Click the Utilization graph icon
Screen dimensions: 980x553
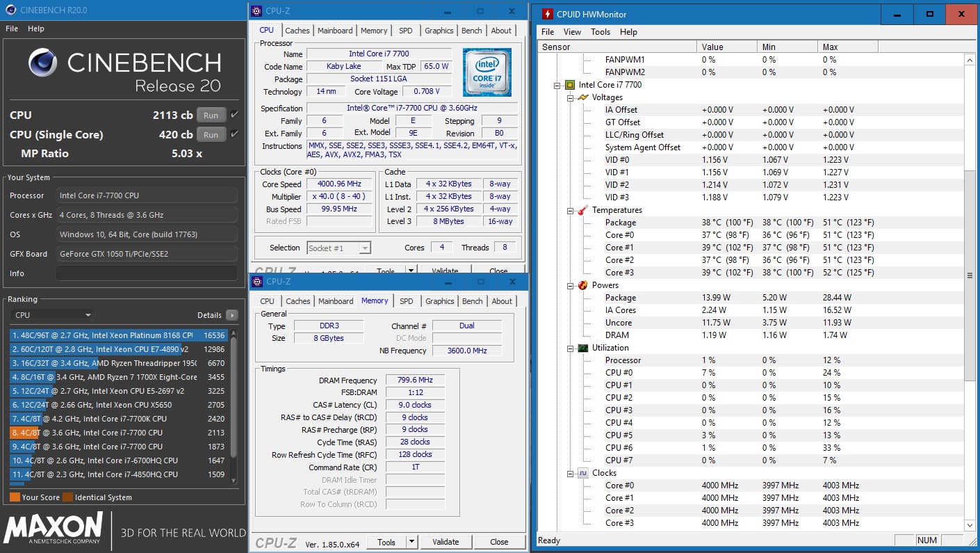click(x=583, y=348)
